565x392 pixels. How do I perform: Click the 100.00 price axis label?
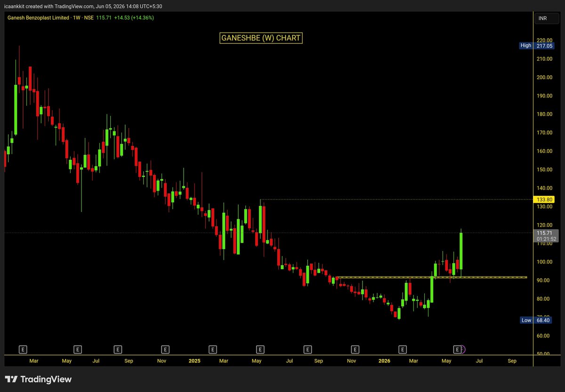(x=544, y=262)
